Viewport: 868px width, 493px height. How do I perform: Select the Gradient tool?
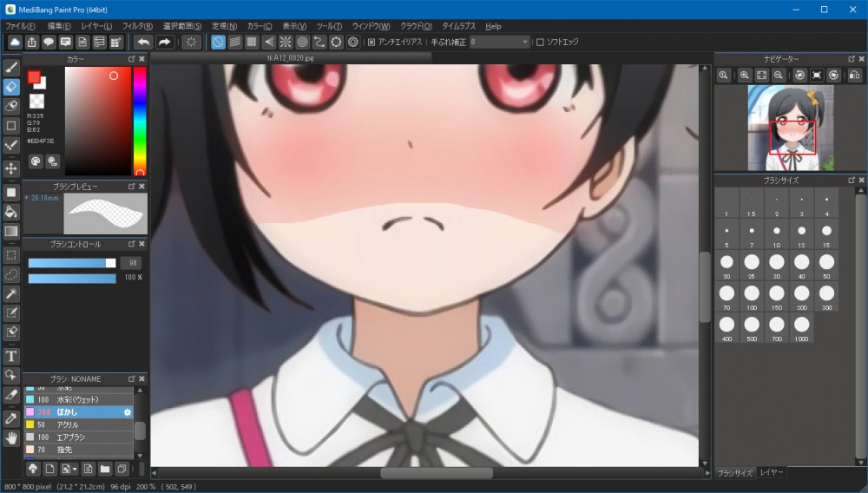(11, 231)
